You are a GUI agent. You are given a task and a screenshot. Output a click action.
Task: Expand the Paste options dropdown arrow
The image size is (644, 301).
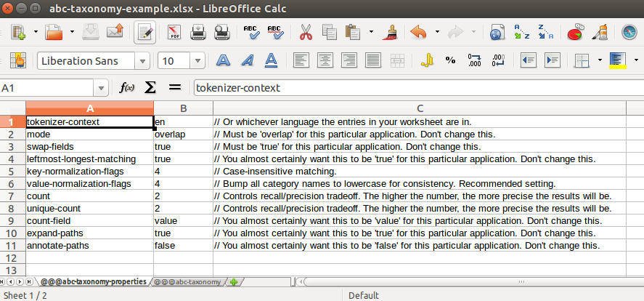point(371,32)
